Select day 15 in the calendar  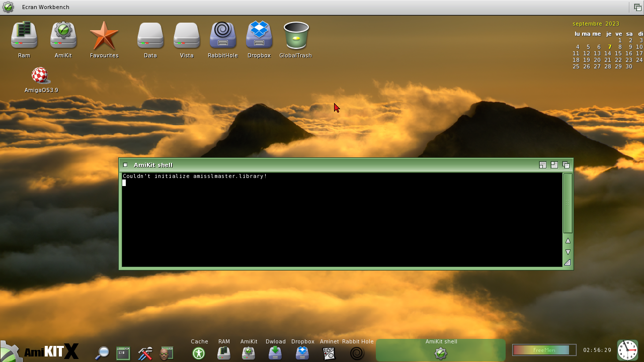(x=618, y=53)
